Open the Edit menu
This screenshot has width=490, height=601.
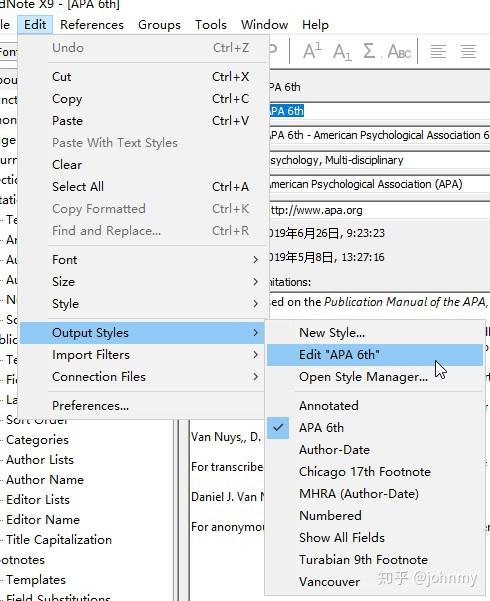[35, 25]
